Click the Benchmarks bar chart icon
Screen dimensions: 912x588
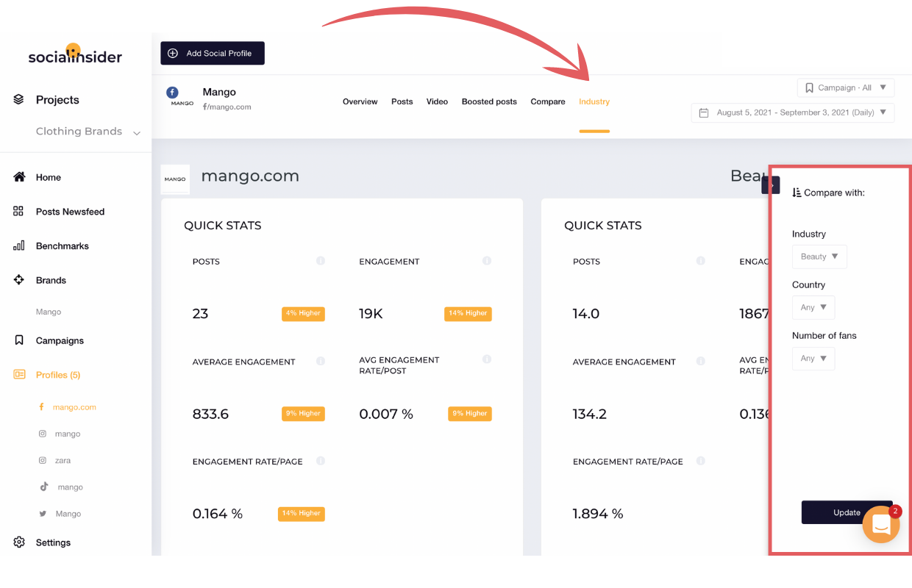click(18, 245)
